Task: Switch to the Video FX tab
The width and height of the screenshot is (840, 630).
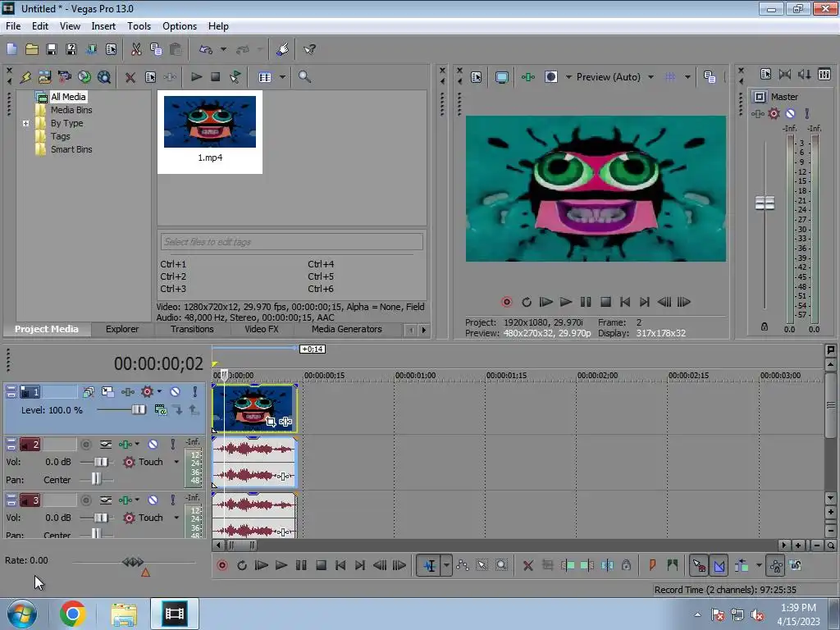Action: tap(262, 329)
